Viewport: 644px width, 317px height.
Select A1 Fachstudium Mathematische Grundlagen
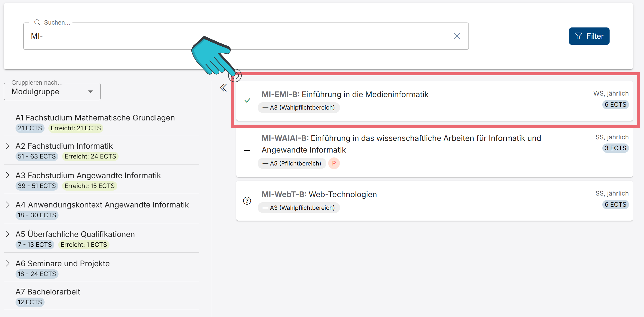pos(95,117)
